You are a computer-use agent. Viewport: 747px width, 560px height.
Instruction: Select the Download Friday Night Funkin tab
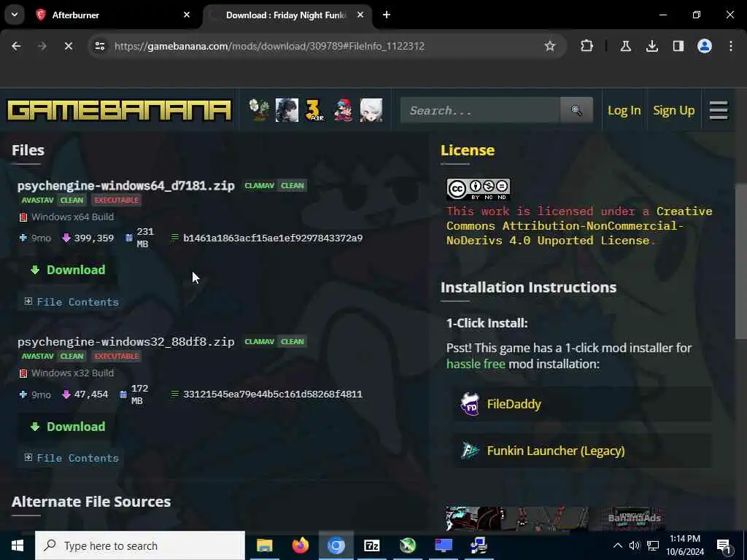(286, 15)
